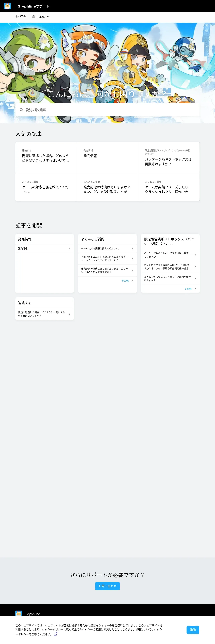Screen dimensions: 215x644
Task: Click chevron beside その他 in よくあるご質問
Action: pyautogui.click(x=132, y=281)
